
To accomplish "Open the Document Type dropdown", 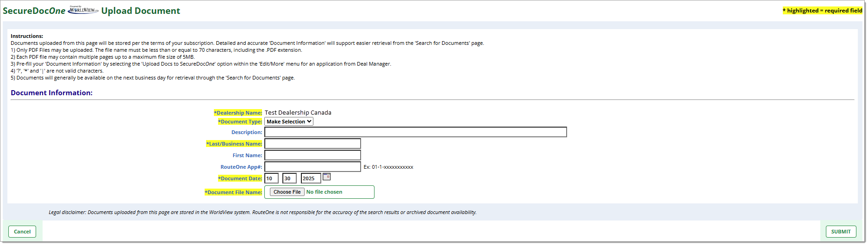I will coord(289,122).
